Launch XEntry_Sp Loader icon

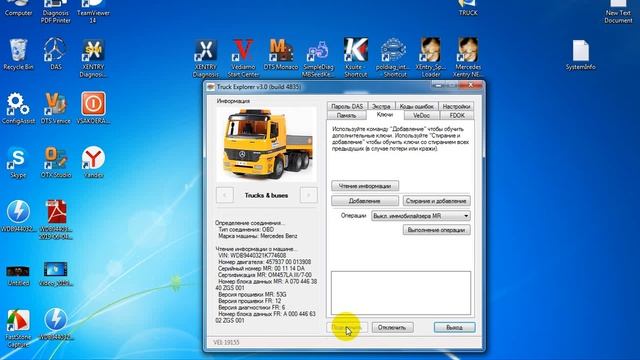click(x=431, y=58)
